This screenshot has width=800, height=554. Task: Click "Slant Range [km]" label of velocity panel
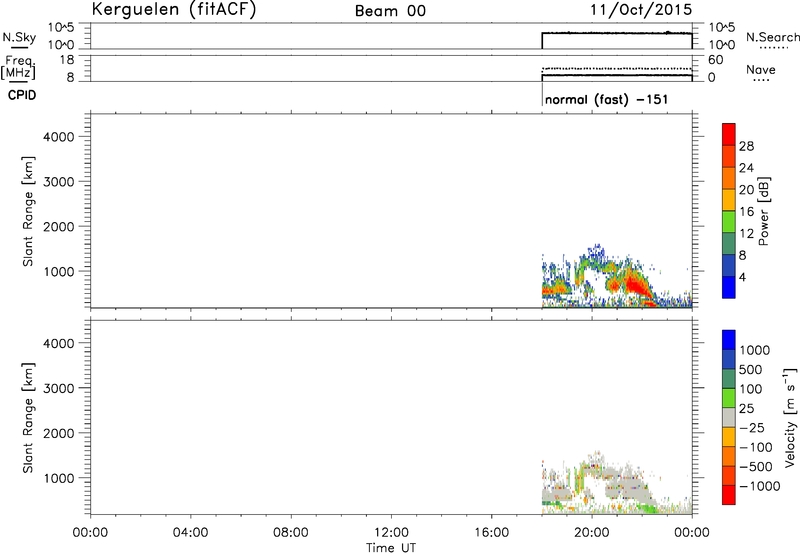tap(28, 418)
